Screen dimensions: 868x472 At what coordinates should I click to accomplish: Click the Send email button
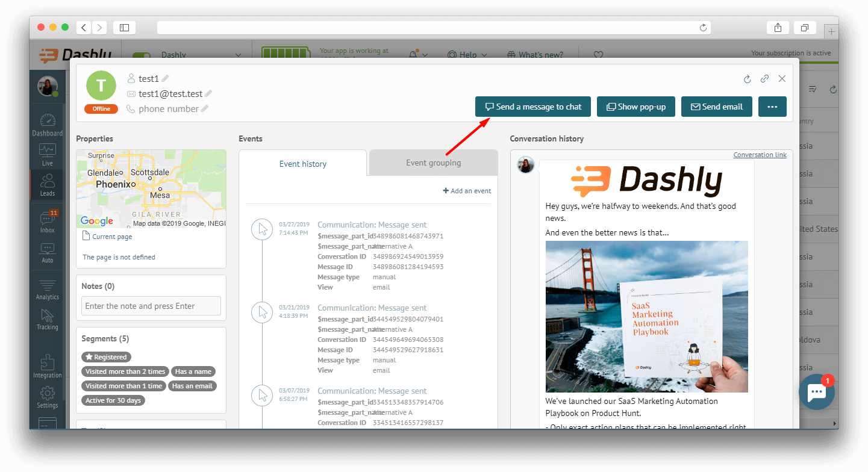[717, 107]
